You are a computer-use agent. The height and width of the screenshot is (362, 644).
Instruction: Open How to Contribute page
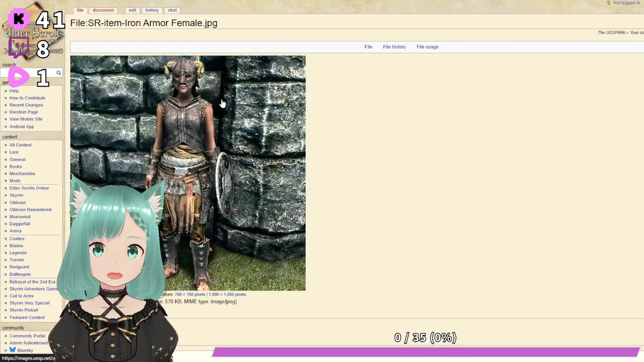[x=27, y=98]
